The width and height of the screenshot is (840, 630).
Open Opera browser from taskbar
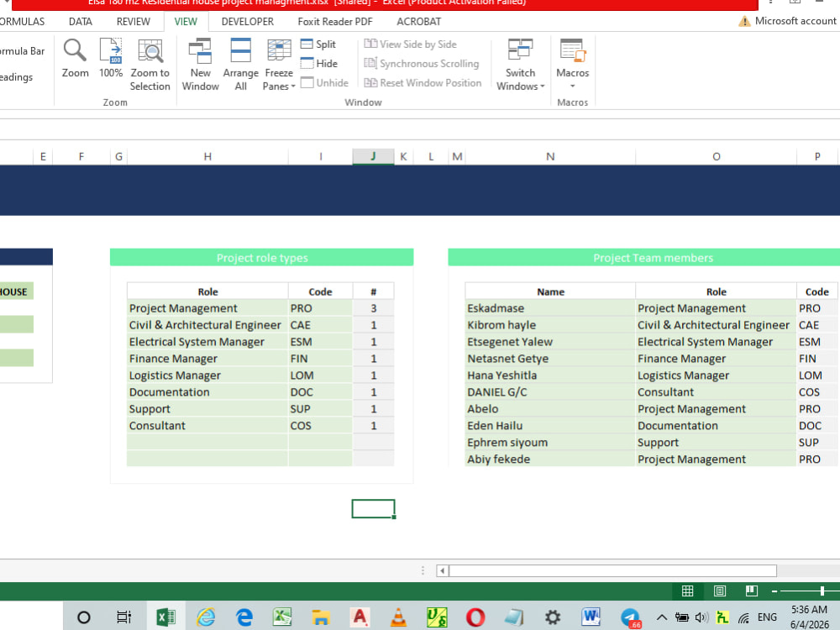click(x=475, y=617)
